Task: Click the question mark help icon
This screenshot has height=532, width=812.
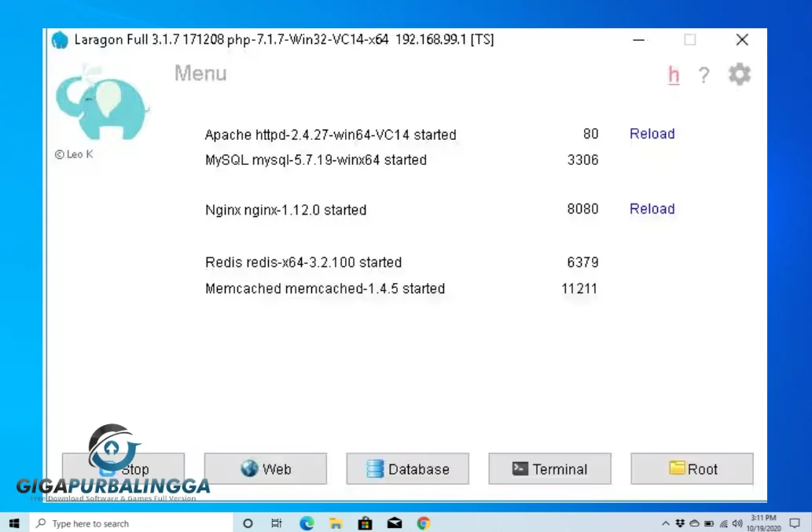Action: (704, 75)
